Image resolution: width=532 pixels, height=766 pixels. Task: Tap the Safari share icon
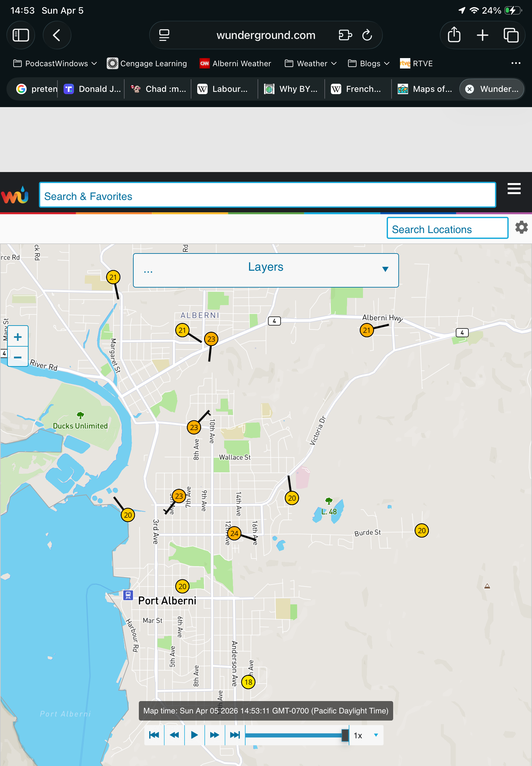pyautogui.click(x=454, y=35)
